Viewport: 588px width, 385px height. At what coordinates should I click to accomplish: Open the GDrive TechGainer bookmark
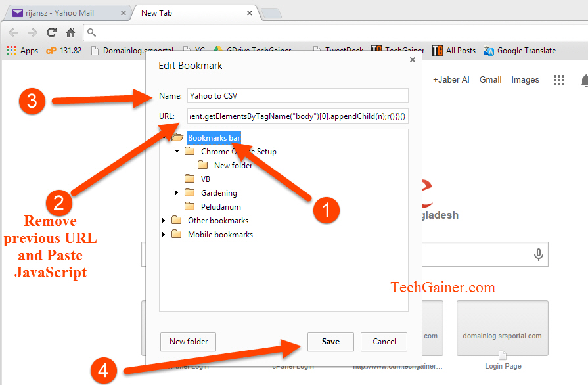point(259,51)
